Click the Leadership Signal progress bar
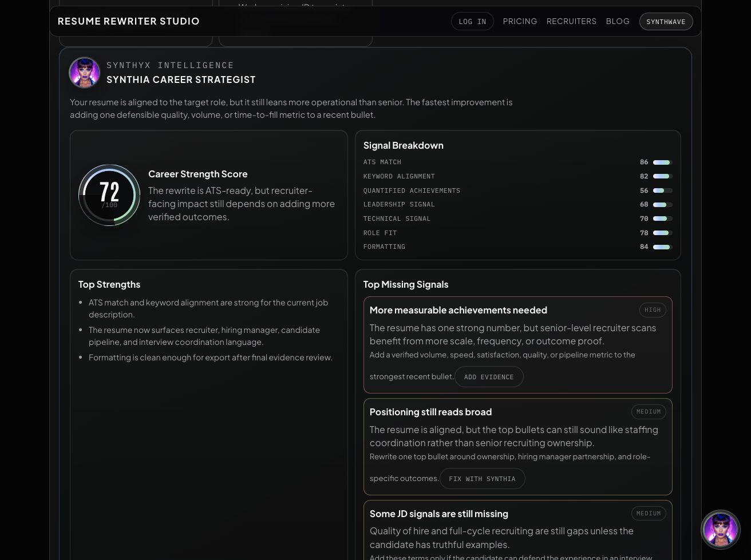The height and width of the screenshot is (560, 751). [662, 205]
